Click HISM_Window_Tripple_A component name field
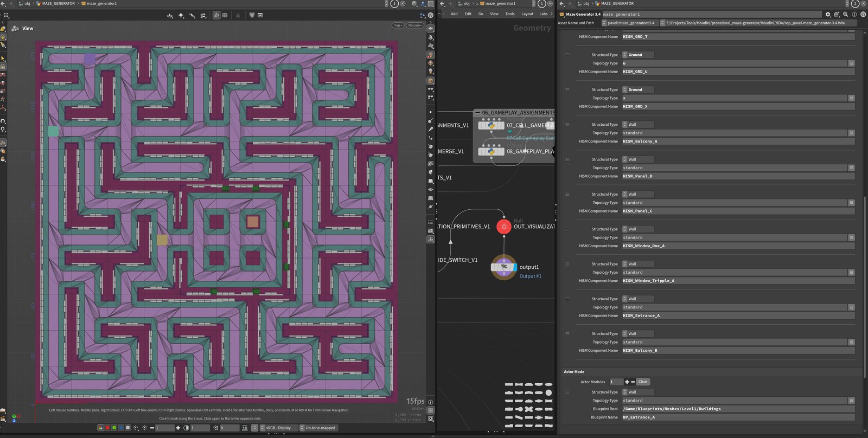The image size is (868, 438). 738,281
